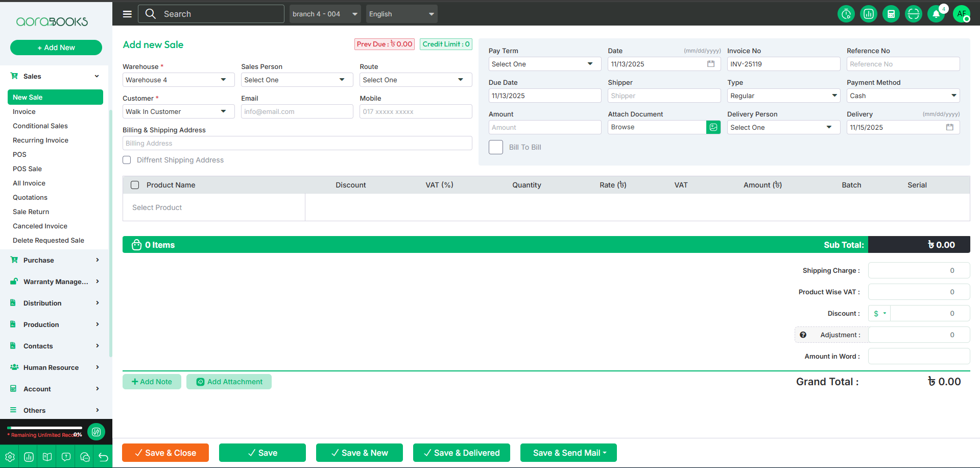Click the Date field calendar icon

[x=710, y=64]
